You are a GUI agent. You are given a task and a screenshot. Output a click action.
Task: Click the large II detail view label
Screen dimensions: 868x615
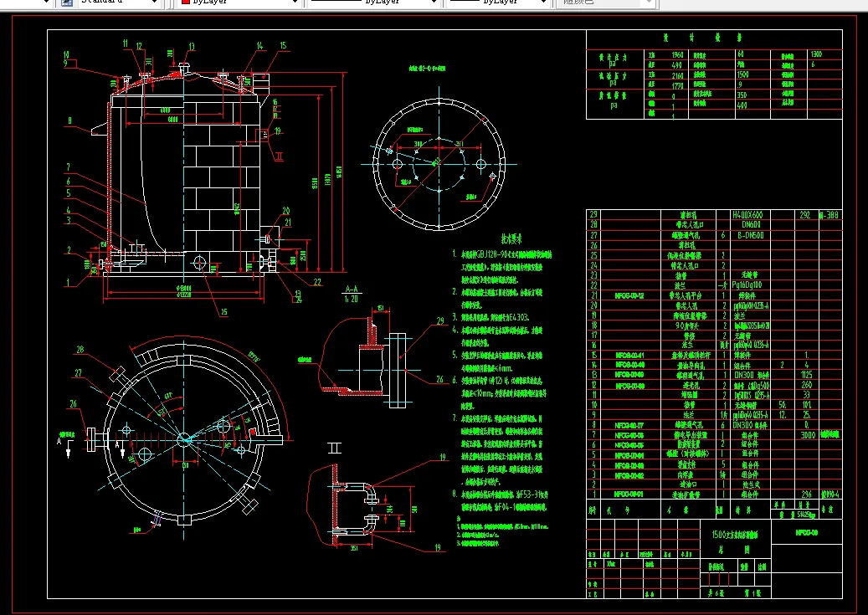[x=334, y=448]
